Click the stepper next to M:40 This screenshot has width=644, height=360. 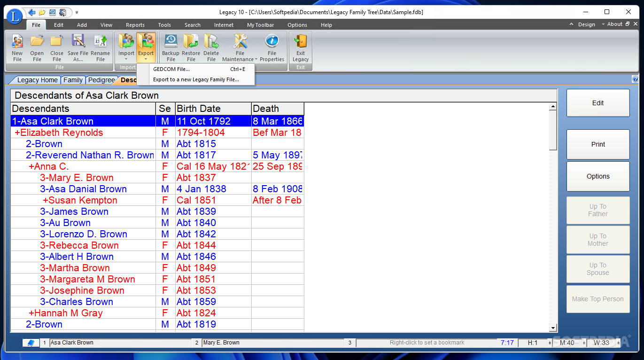tap(584, 343)
